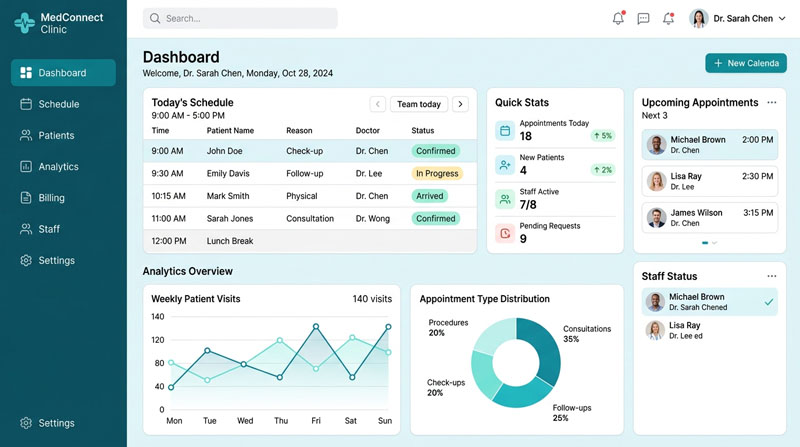This screenshot has height=447, width=800.
Task: Click Michael Brown's avatar in Staff Status
Action: pos(655,302)
